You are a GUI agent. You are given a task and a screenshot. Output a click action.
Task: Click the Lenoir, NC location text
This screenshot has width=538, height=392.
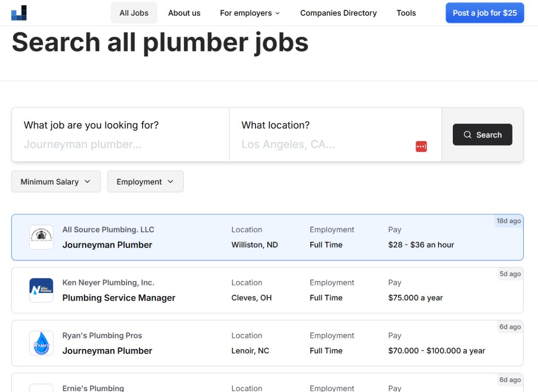click(x=250, y=351)
